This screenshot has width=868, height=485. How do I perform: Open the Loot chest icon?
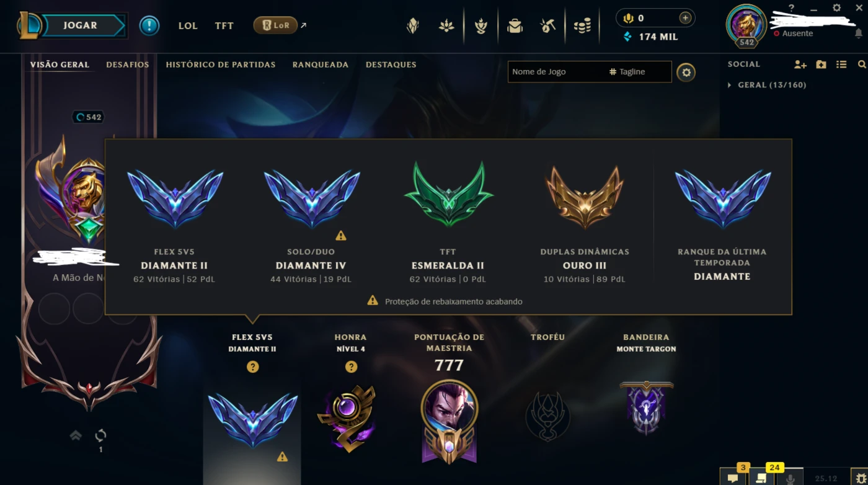(548, 26)
